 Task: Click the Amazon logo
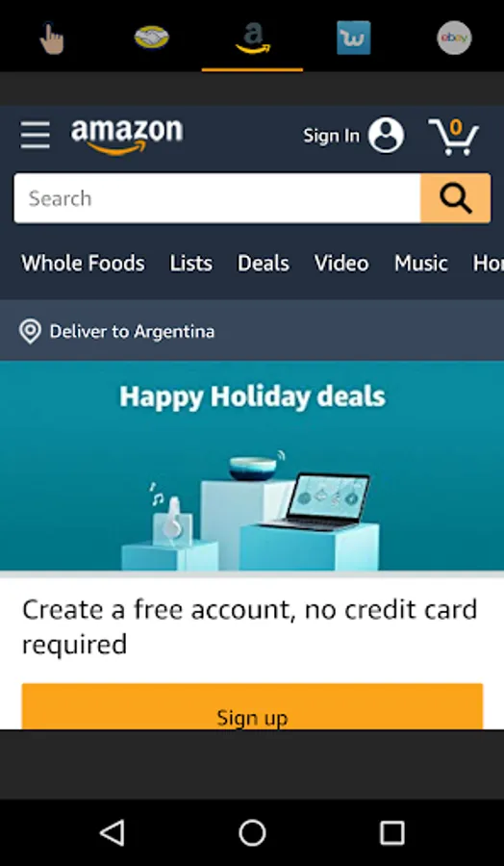127,136
